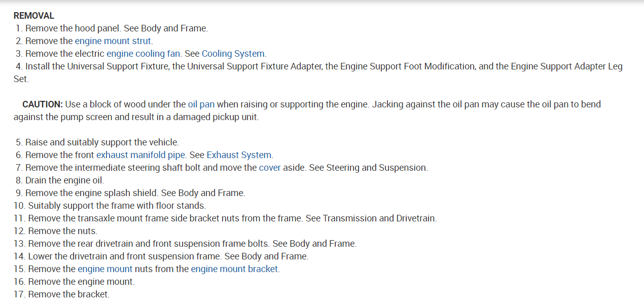Follow the oil pan link in caution
The width and height of the screenshot is (644, 304).
201,104
